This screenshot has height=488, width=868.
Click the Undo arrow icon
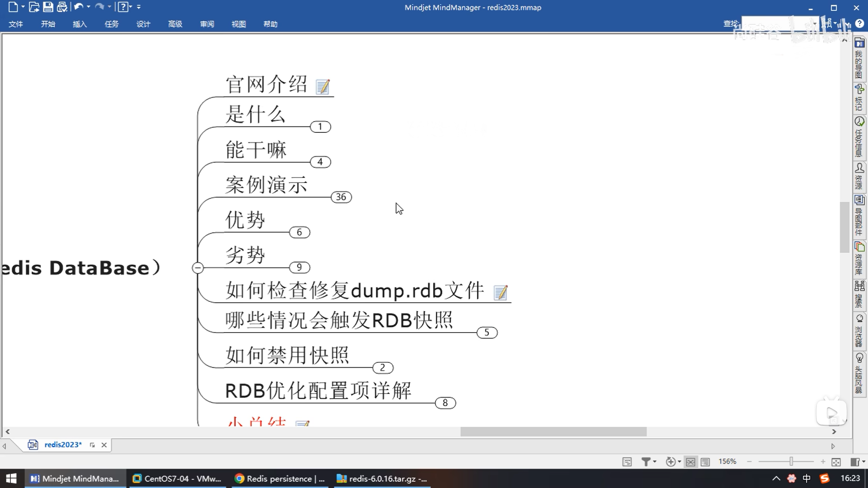[79, 7]
